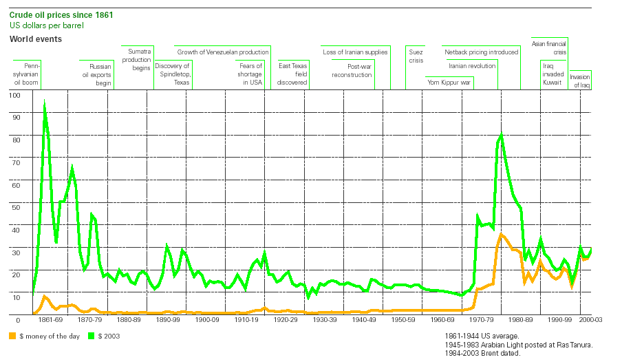The width and height of the screenshot is (622, 364).
Task: Click 'Discovery of Spindletop, Texas' label
Action: point(172,74)
